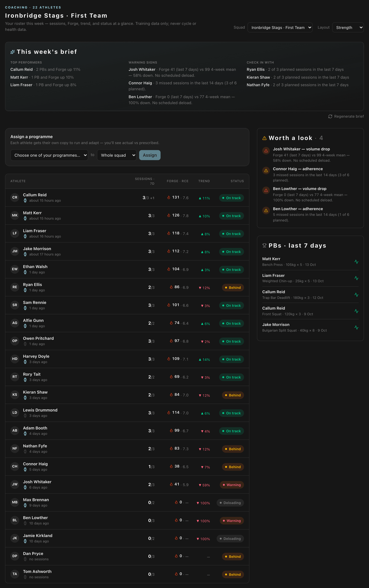The image size is (369, 588).
Task: Click the Trend column header
Action: coord(204,181)
